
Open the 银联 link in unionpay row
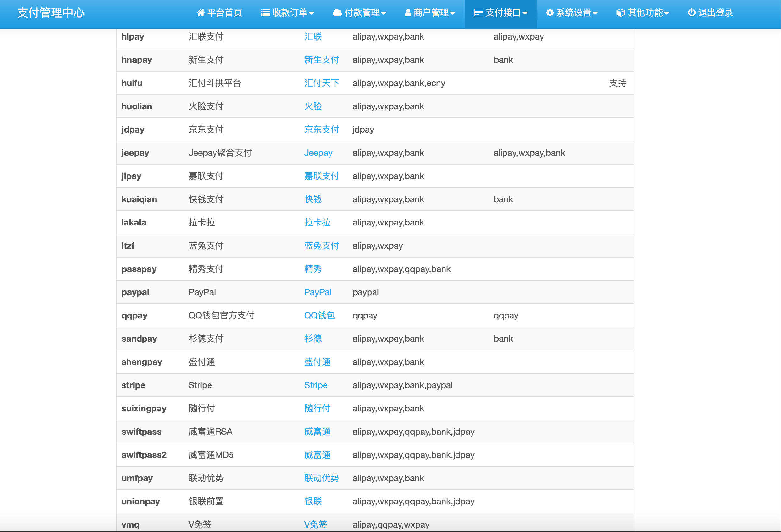pyautogui.click(x=313, y=502)
